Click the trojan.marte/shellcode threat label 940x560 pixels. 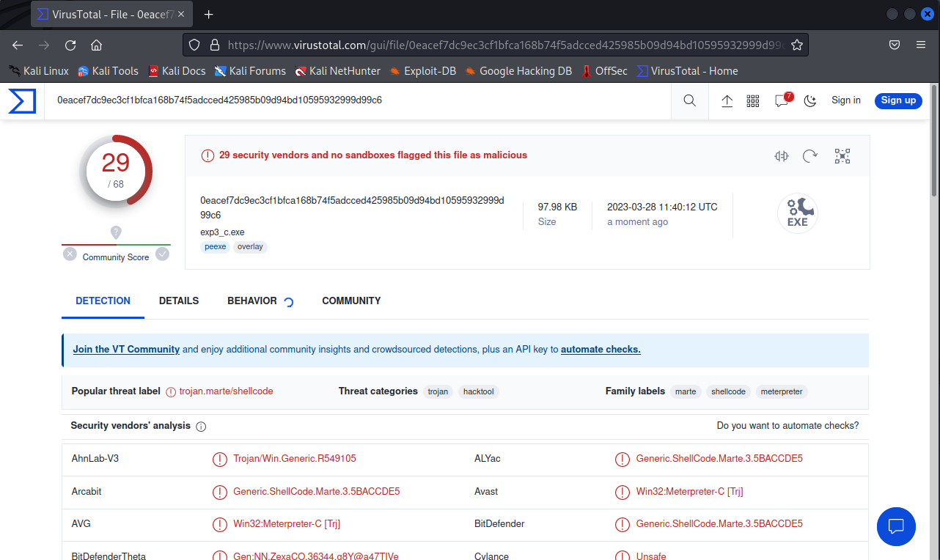(x=226, y=391)
